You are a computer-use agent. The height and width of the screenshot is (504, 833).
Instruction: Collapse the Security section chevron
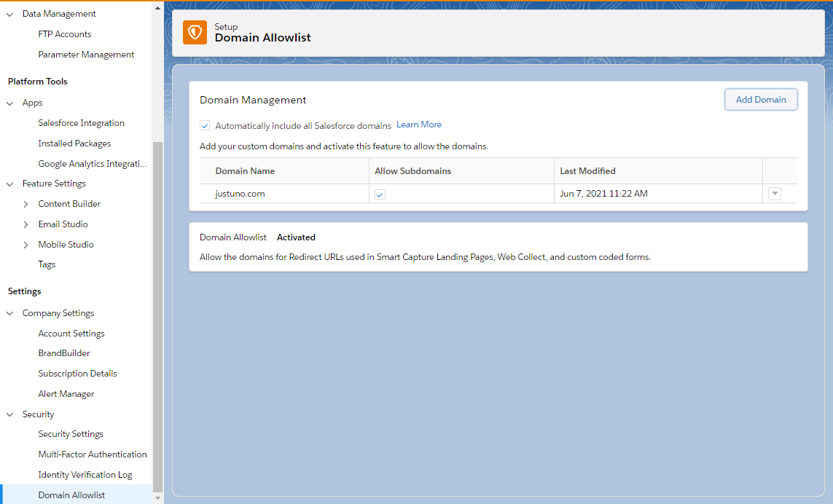[x=10, y=414]
